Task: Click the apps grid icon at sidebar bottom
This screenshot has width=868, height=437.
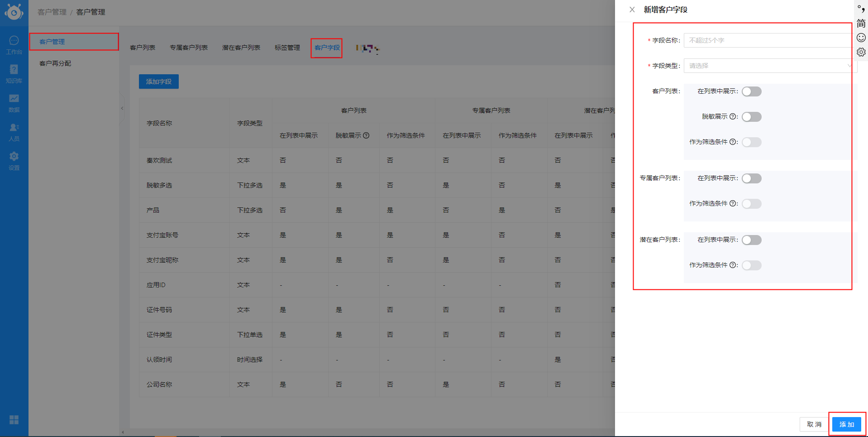Action: point(14,420)
